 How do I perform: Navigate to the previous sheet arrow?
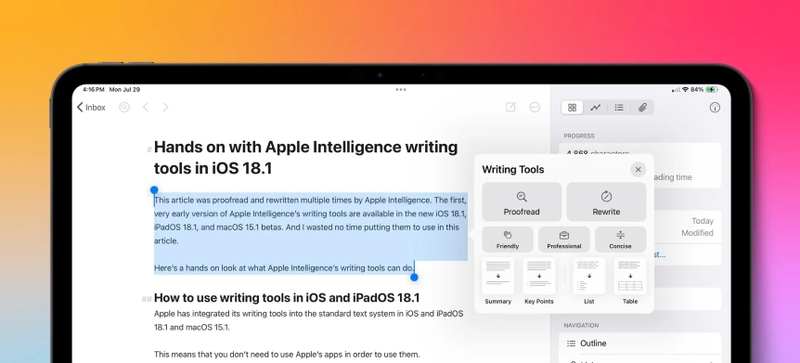[145, 107]
